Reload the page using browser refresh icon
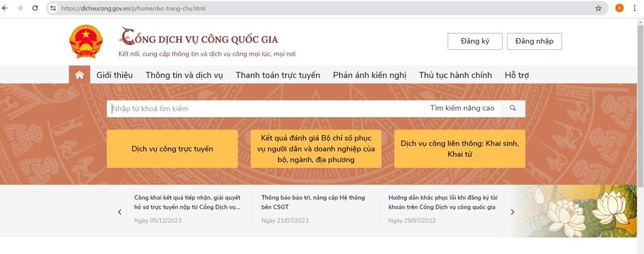Screen dimensions: 644x254 (x=35, y=9)
